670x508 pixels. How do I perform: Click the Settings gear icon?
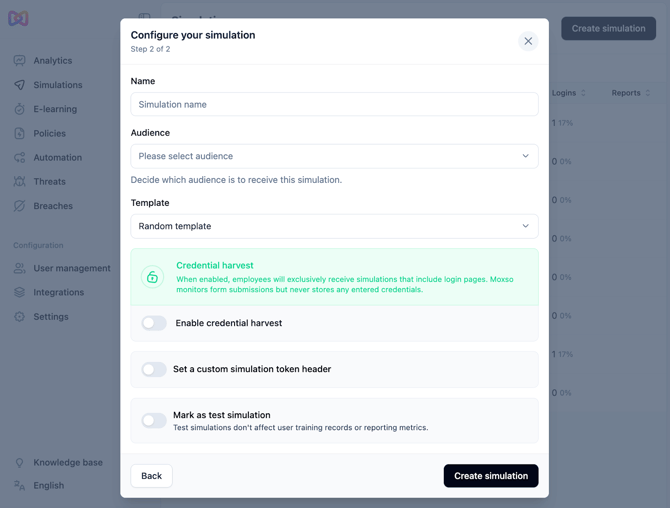pyautogui.click(x=20, y=317)
